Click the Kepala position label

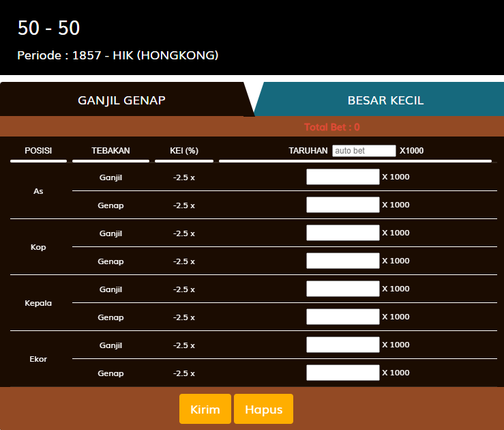click(x=38, y=303)
